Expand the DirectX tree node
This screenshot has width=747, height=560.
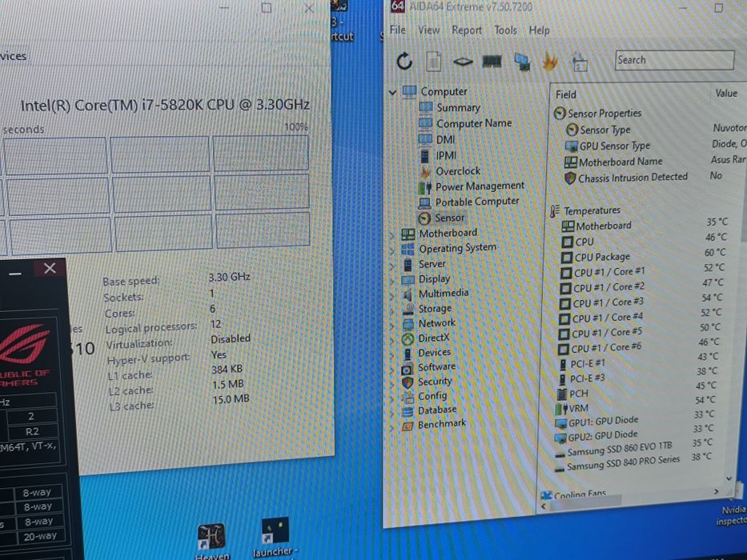coord(392,340)
